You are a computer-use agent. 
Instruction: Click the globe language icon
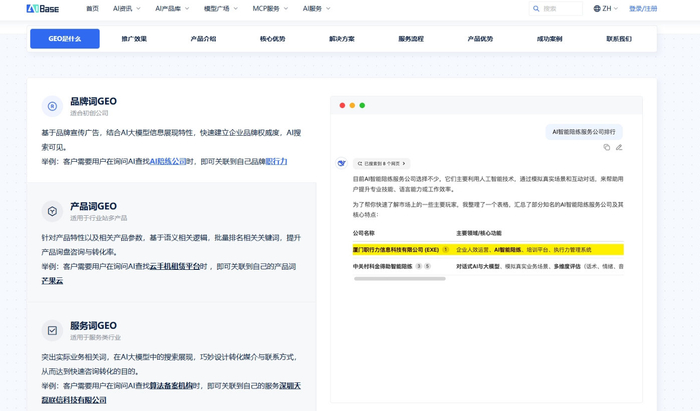597,9
